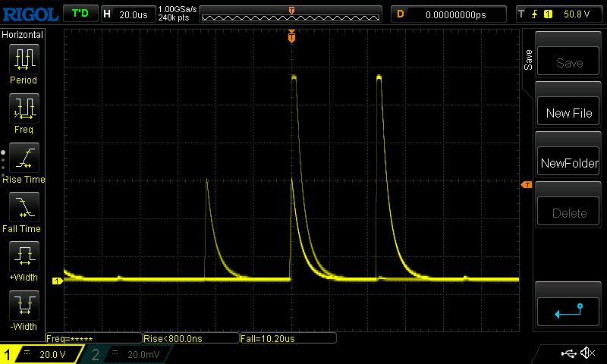Choose the Rise Time measurement icon
This screenshot has width=607, height=364.
coord(24,158)
